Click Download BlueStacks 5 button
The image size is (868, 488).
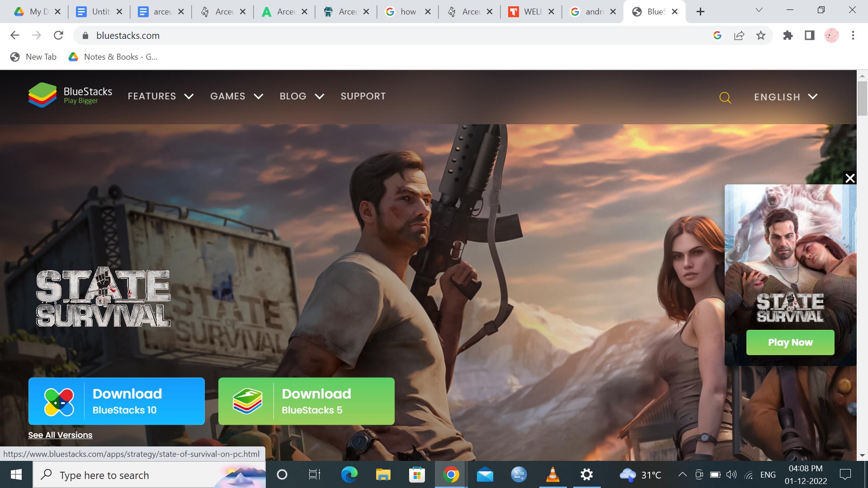pos(307,401)
